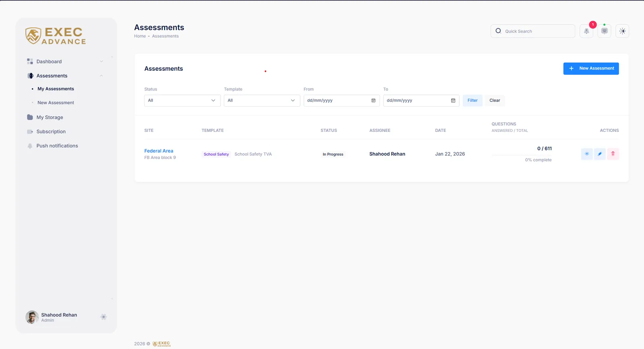Open calendar picker in To date field
The height and width of the screenshot is (349, 644).
coord(453,101)
